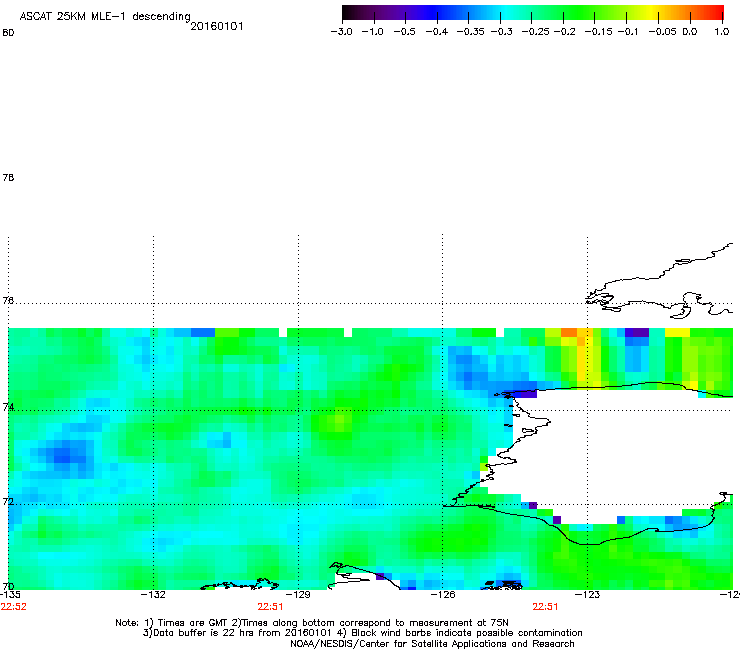This screenshot has width=740, height=650.
Task: Click the color bar label -0.5
Action: pyautogui.click(x=404, y=32)
